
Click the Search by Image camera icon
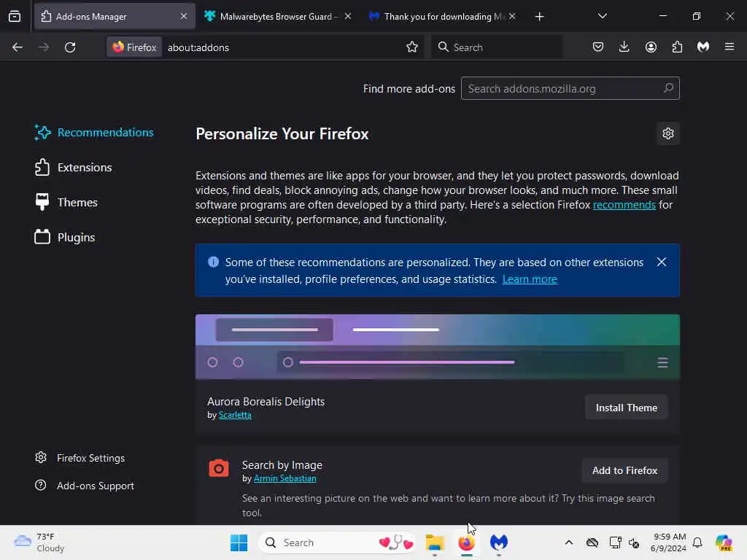click(x=219, y=468)
